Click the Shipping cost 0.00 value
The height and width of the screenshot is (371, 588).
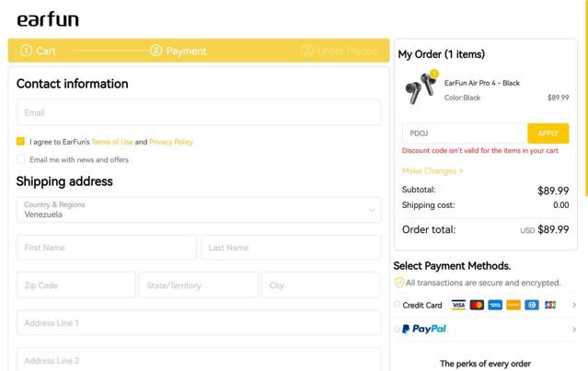click(x=561, y=204)
